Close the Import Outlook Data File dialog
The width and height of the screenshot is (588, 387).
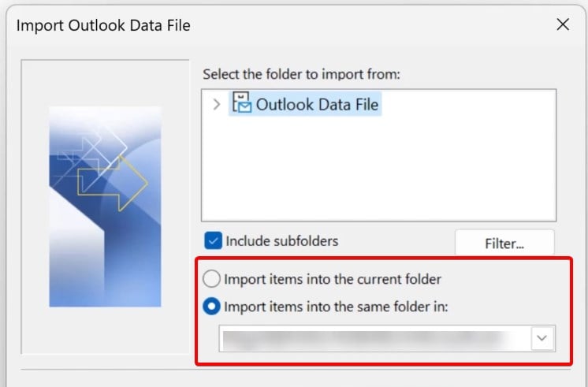click(x=563, y=24)
